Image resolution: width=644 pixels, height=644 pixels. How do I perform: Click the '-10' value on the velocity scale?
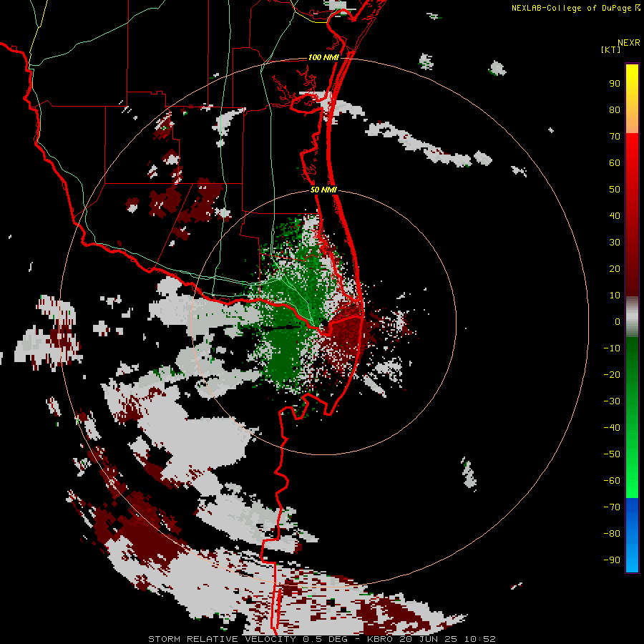coord(612,348)
